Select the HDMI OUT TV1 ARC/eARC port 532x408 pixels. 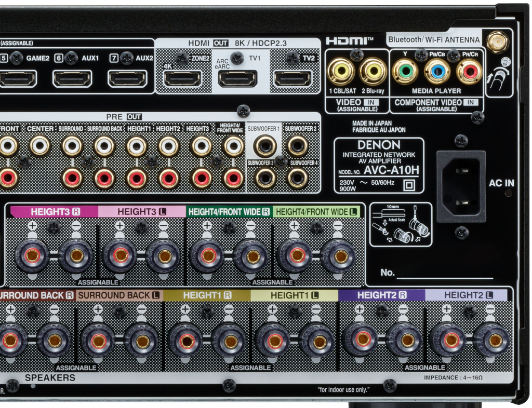pyautogui.click(x=237, y=78)
